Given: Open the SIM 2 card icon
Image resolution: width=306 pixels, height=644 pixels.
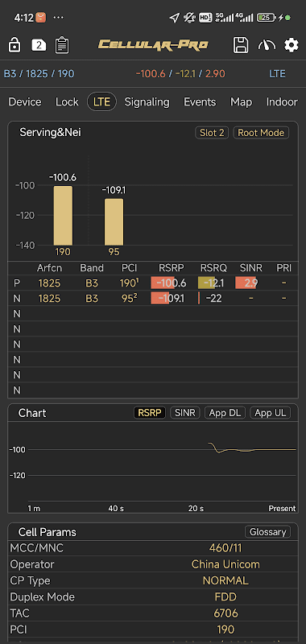Looking at the screenshot, I should click(39, 45).
